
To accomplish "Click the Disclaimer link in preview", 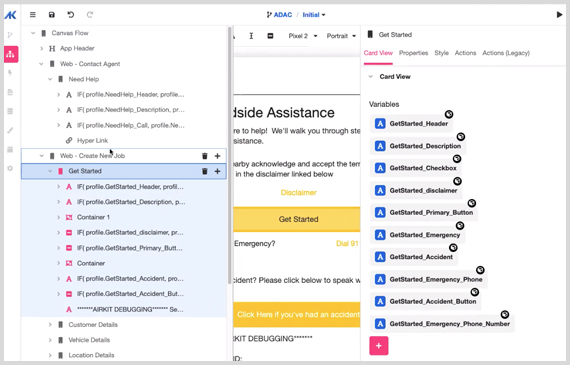I will point(298,193).
